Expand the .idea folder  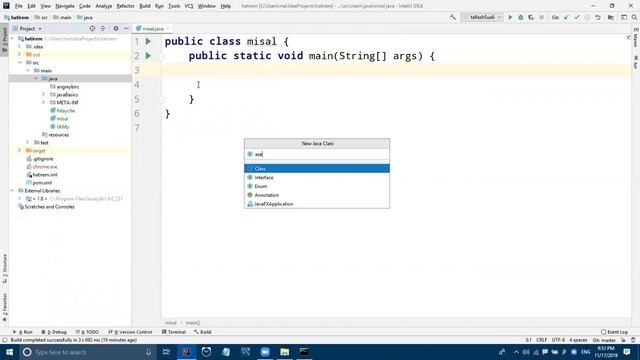19,47
